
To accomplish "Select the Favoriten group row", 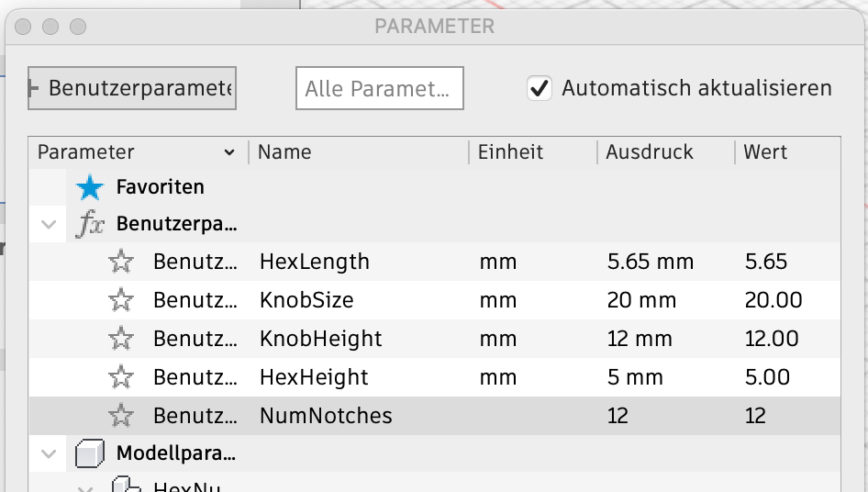I will pyautogui.click(x=435, y=186).
